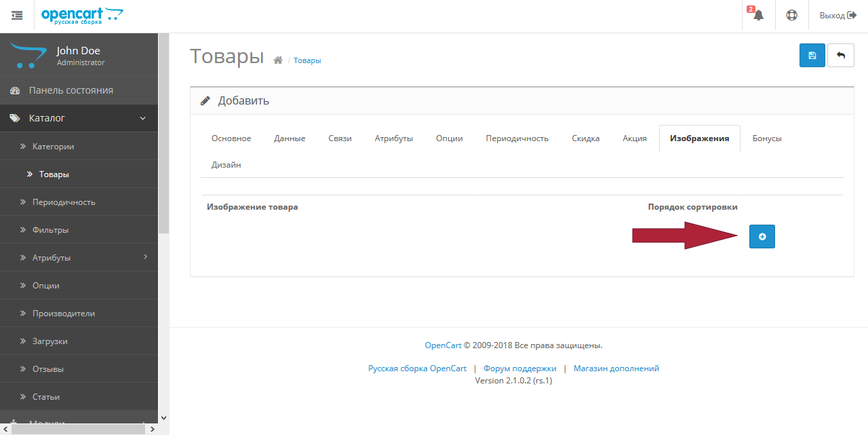
Task: Open the Магазин дополнений link
Action: point(616,368)
